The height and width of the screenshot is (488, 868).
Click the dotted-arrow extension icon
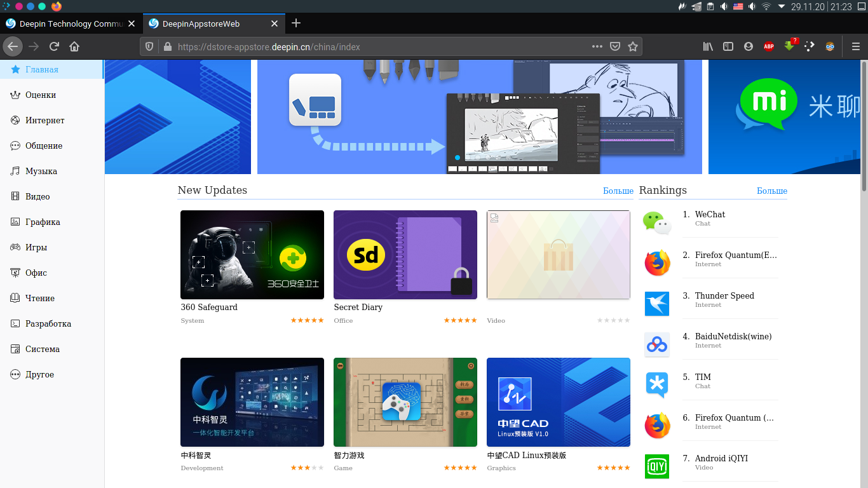click(810, 46)
